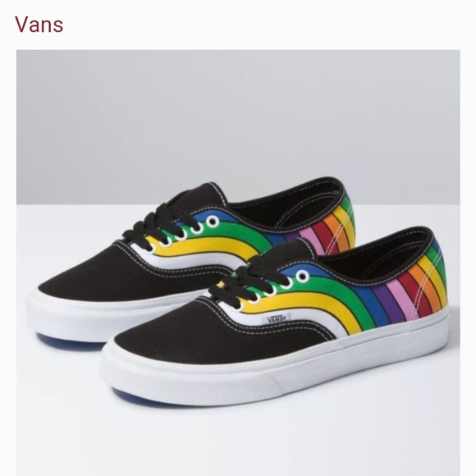Open the Vans brand link
The image size is (476, 476).
39,25
